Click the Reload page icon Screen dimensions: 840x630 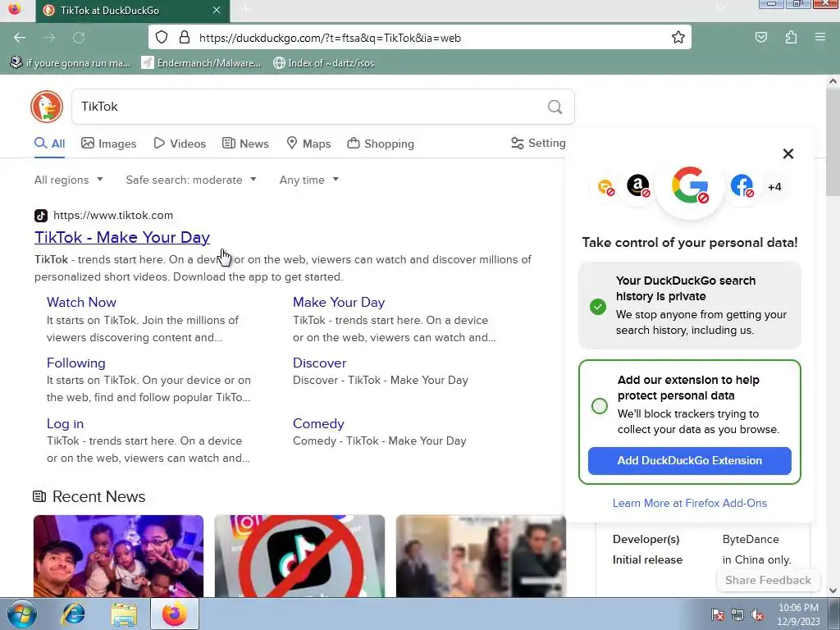point(79,38)
